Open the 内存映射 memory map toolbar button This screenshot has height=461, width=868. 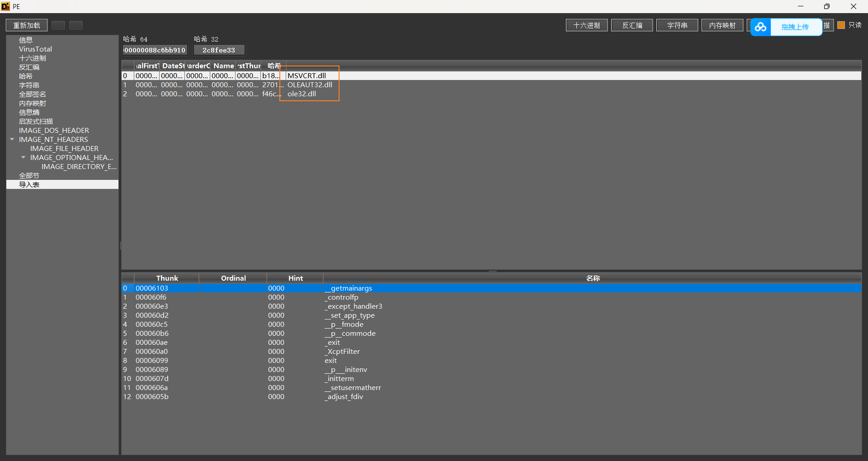(722, 25)
